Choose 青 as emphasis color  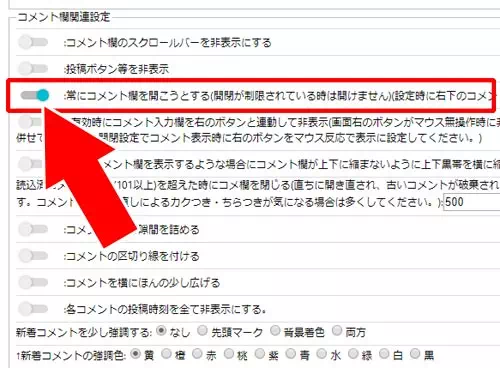291,354
